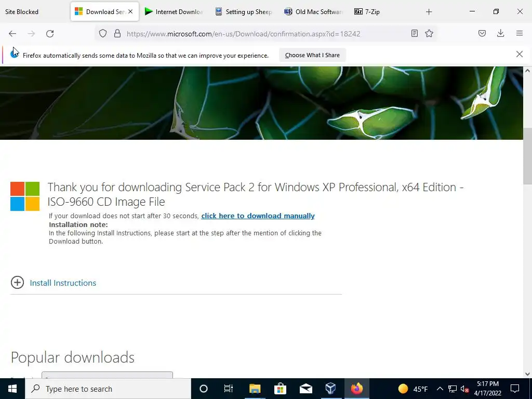Screen dimensions: 532x399
Task: Click Firefox icon on taskbar
Action: (x=356, y=389)
